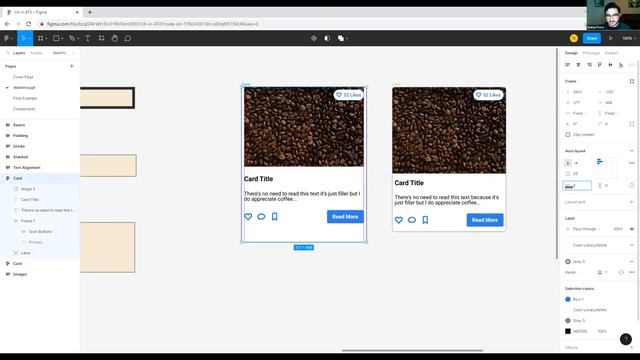
Task: Toggle layer visibility eye icon
Action: (632, 229)
